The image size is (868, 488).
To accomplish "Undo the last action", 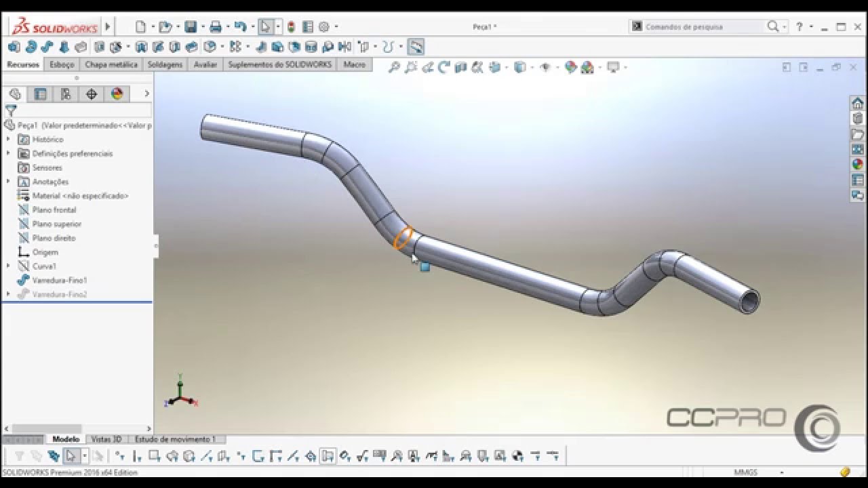I will 239,27.
